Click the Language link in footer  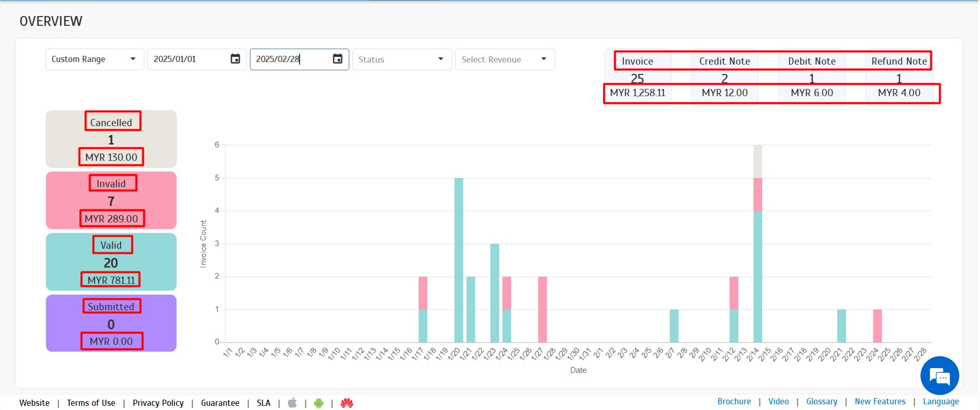pos(941,402)
